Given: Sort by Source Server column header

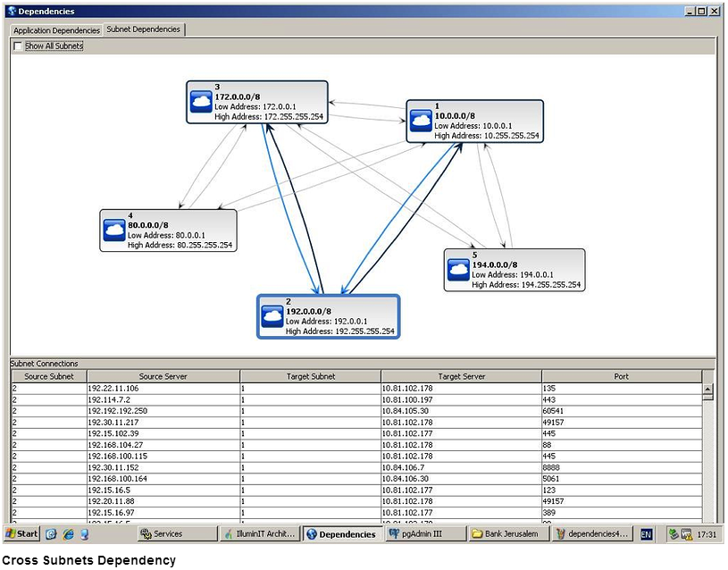Looking at the screenshot, I should [163, 377].
